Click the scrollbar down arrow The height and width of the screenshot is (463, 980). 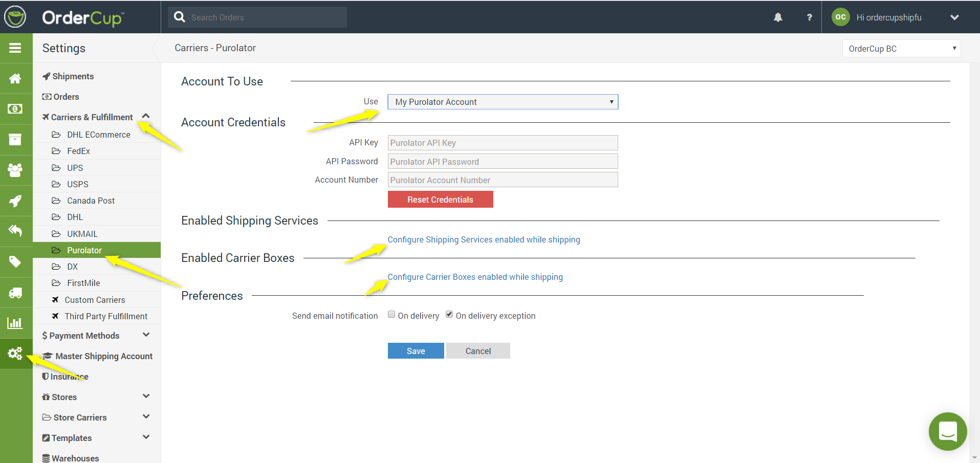[974, 458]
